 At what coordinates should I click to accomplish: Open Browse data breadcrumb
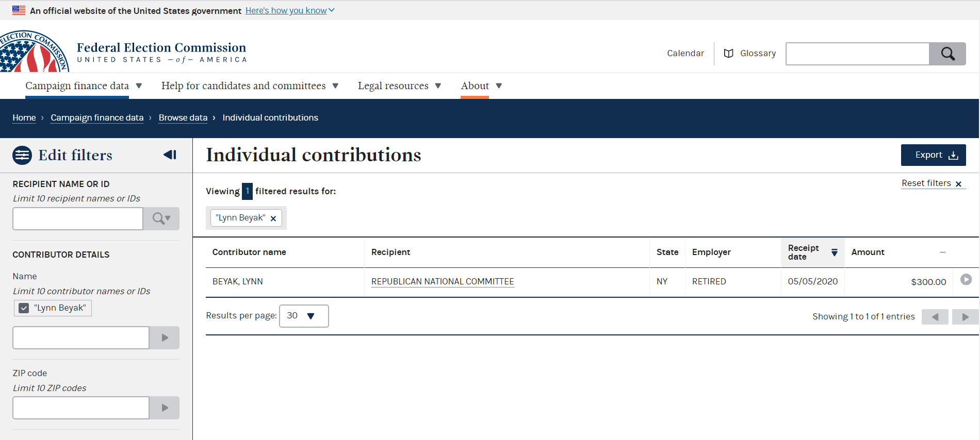(183, 117)
